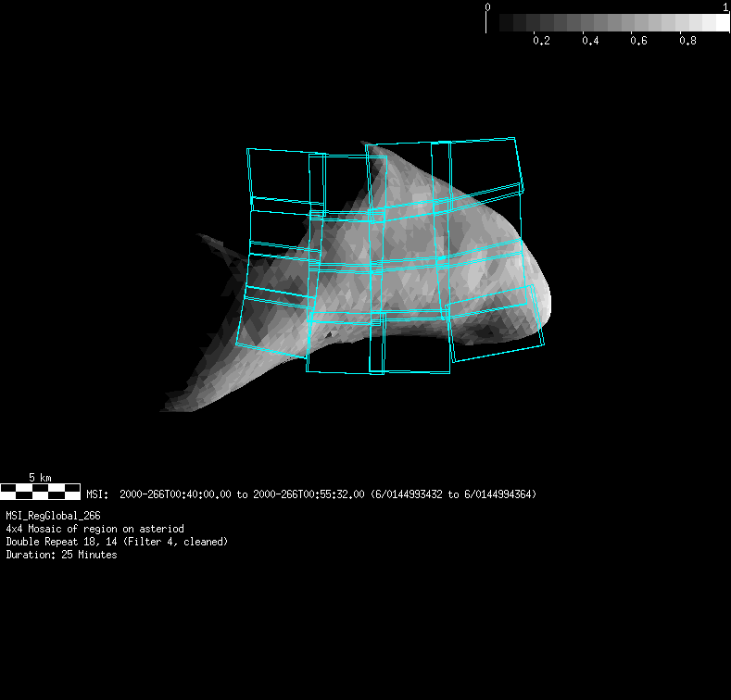Click the MSI_RegGlobal_266 sequence name
The width and height of the screenshot is (731, 700).
point(53,516)
